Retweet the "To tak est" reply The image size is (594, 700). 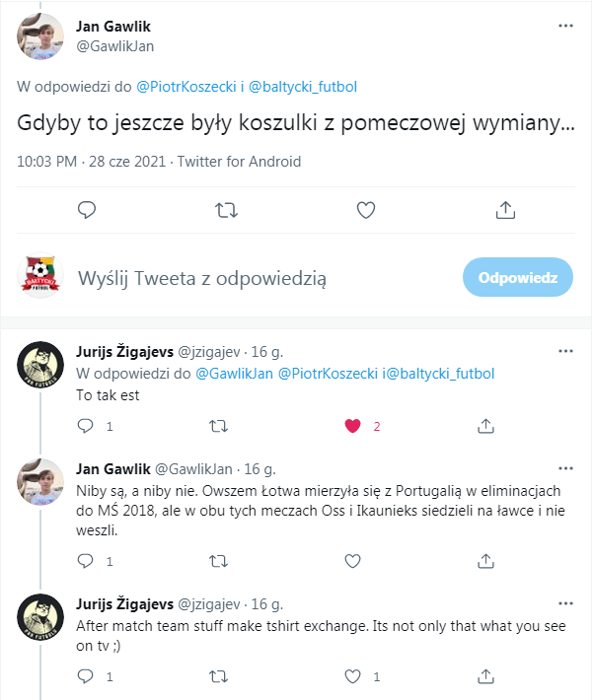[219, 426]
